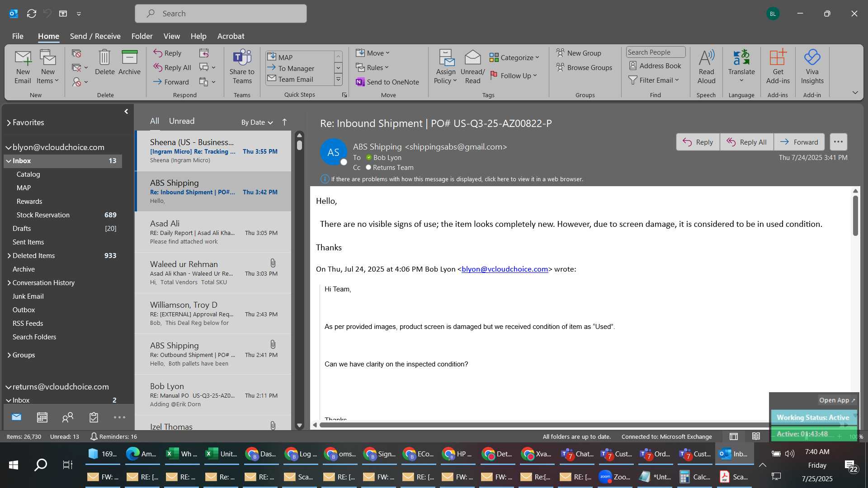
Task: Reverse the sort order arrow
Action: pyautogui.click(x=284, y=122)
